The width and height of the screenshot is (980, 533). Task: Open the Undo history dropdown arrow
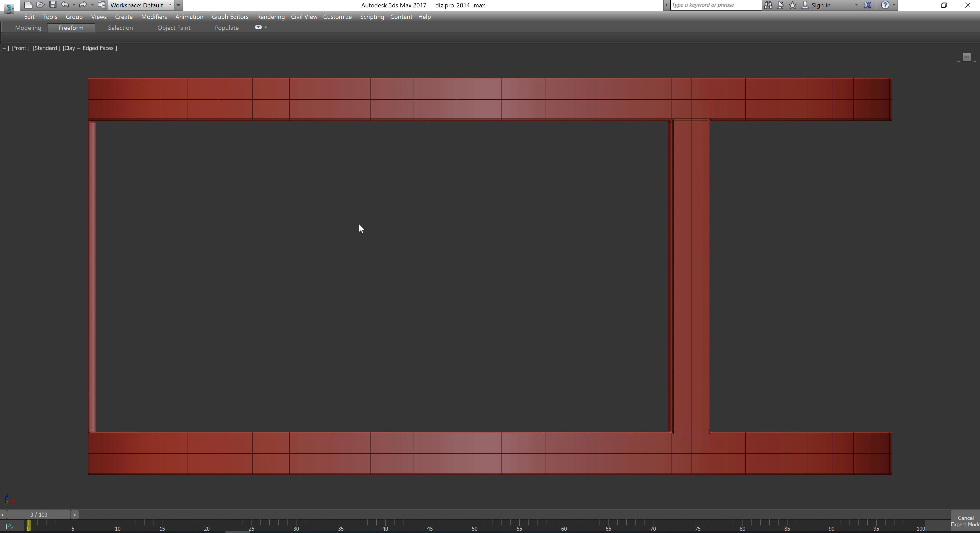tap(74, 5)
